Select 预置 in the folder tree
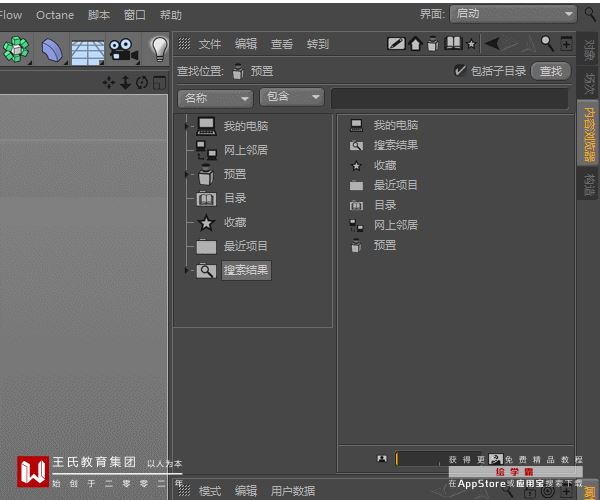 point(235,174)
